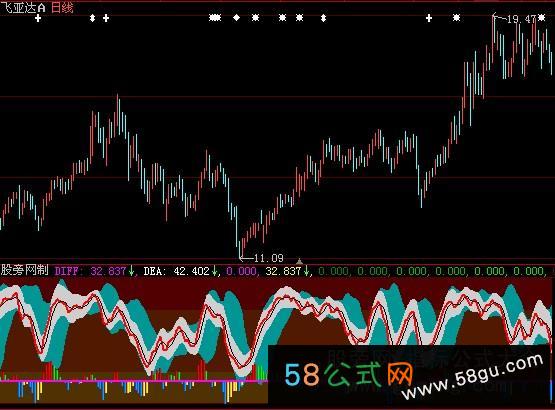Select the 日线 daily period label
Screen dimensions: 555x410
pos(62,7)
